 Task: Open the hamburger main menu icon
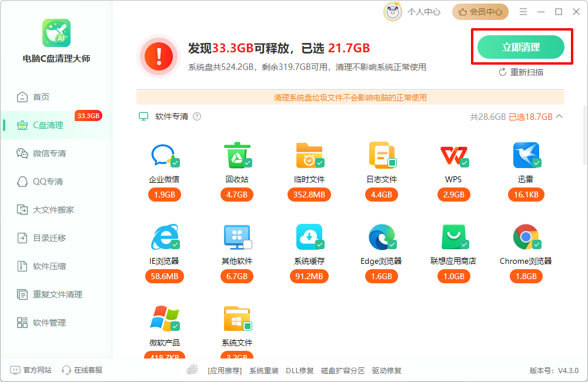pos(523,12)
